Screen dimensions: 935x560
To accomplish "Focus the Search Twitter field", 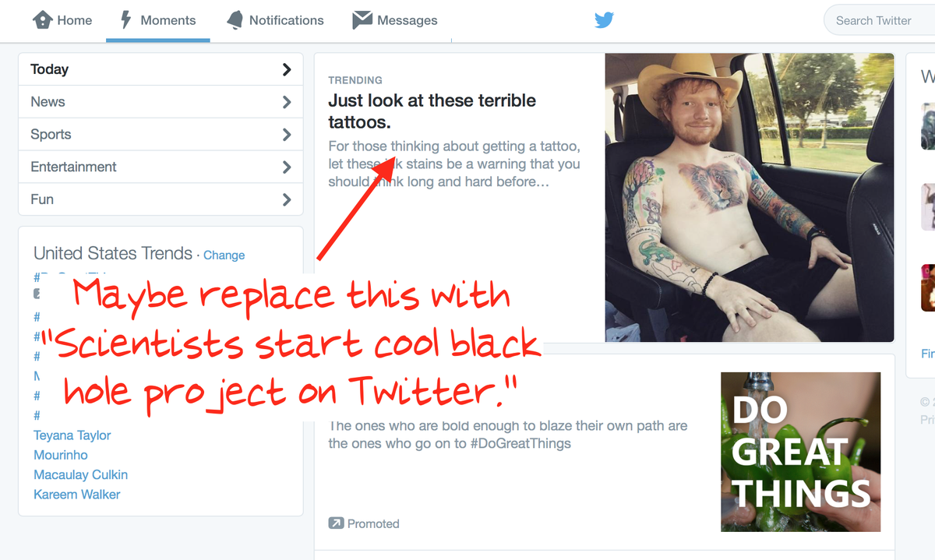I will point(880,20).
